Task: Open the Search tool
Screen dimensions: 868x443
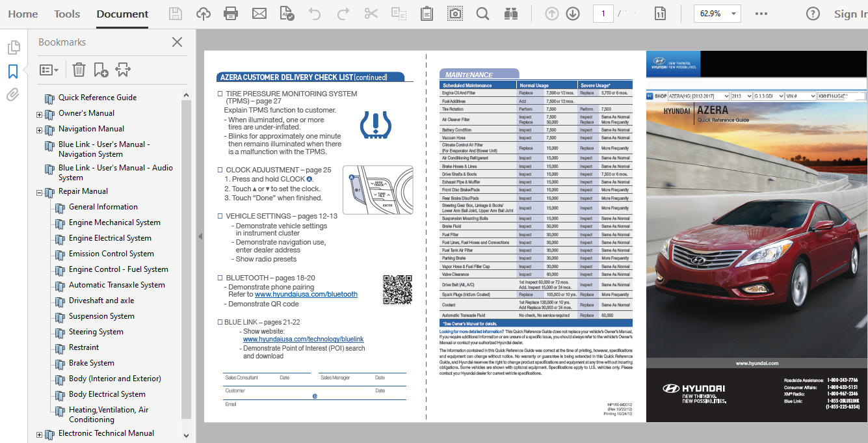Action: point(482,13)
